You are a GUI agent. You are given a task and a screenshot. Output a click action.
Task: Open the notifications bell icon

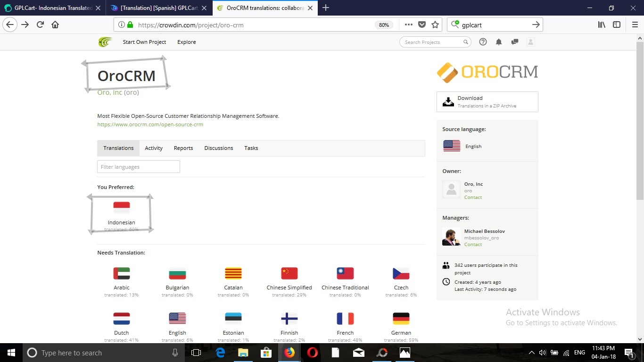point(499,42)
